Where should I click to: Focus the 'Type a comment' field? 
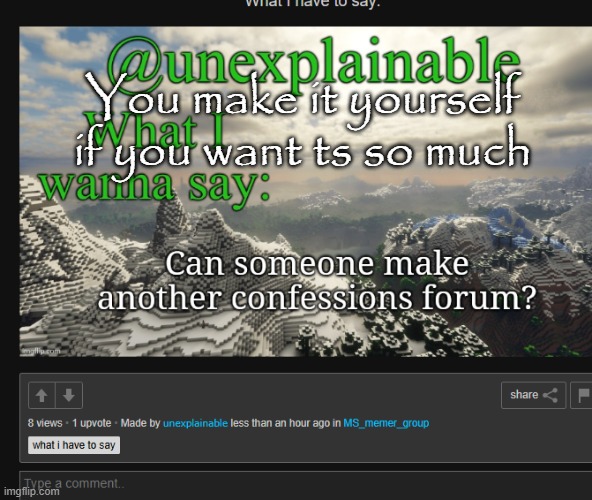pos(305,485)
